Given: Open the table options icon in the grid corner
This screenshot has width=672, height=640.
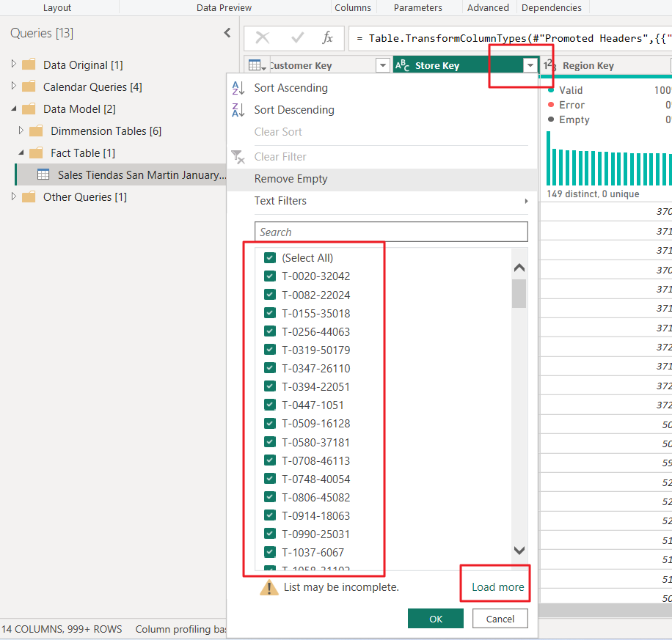Looking at the screenshot, I should point(258,65).
